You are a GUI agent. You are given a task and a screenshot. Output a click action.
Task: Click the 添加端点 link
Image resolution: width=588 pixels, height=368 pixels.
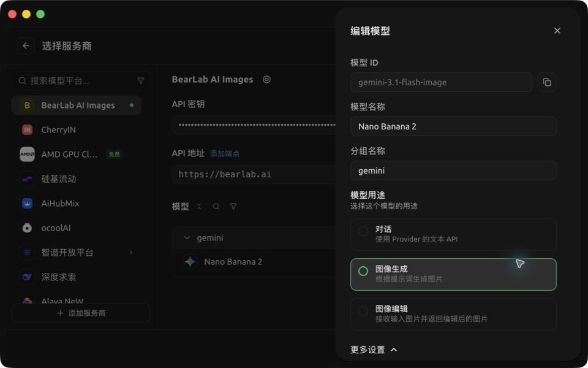point(225,153)
